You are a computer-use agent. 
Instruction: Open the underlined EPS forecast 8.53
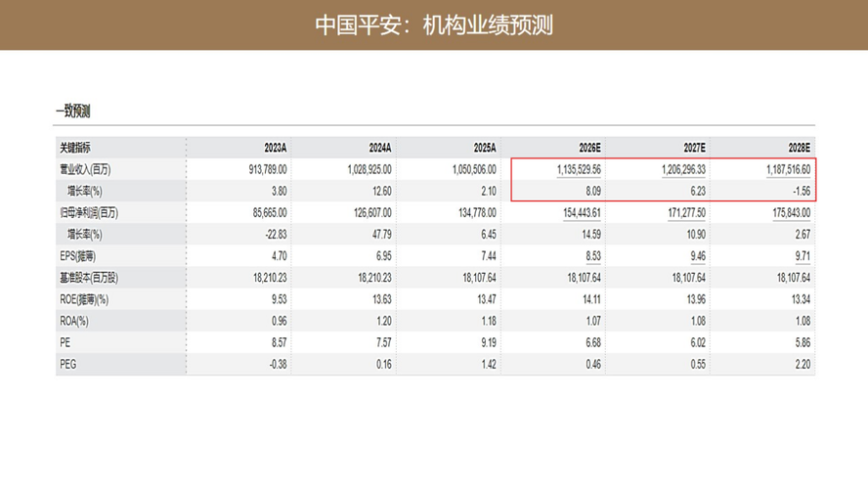(593, 256)
